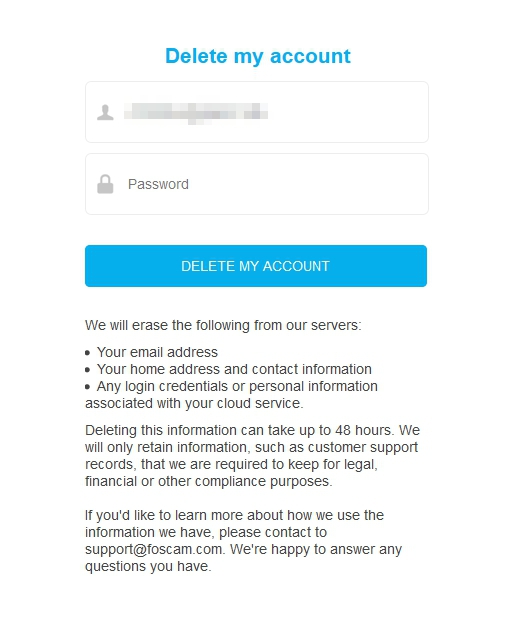Click the padlock icon beside Password

pos(105,184)
